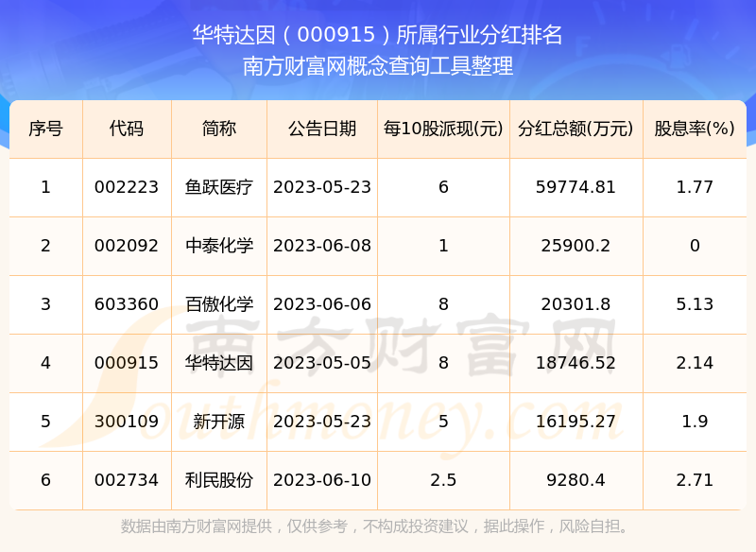This screenshot has height=552, width=756.
Task: Click stock code 002223
Action: [x=127, y=187]
